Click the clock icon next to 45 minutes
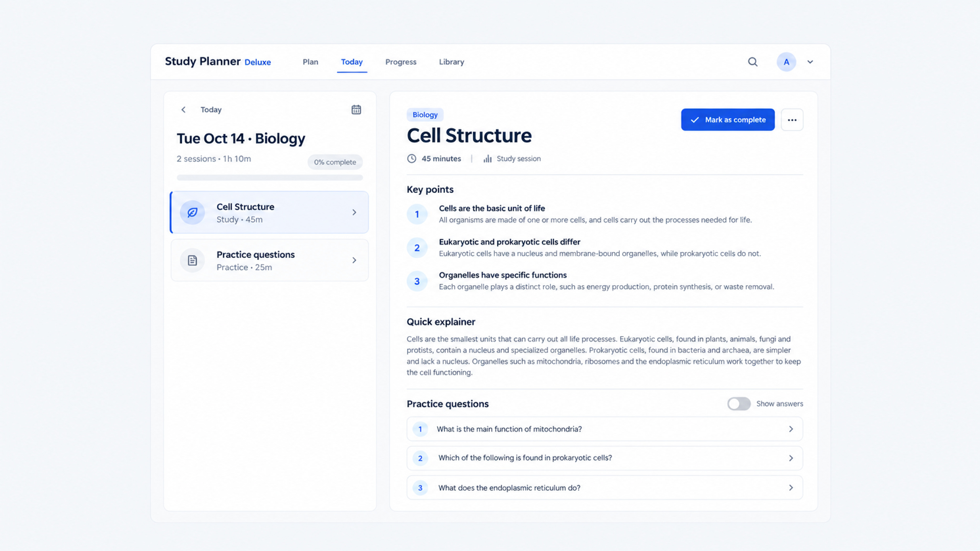 coord(412,158)
